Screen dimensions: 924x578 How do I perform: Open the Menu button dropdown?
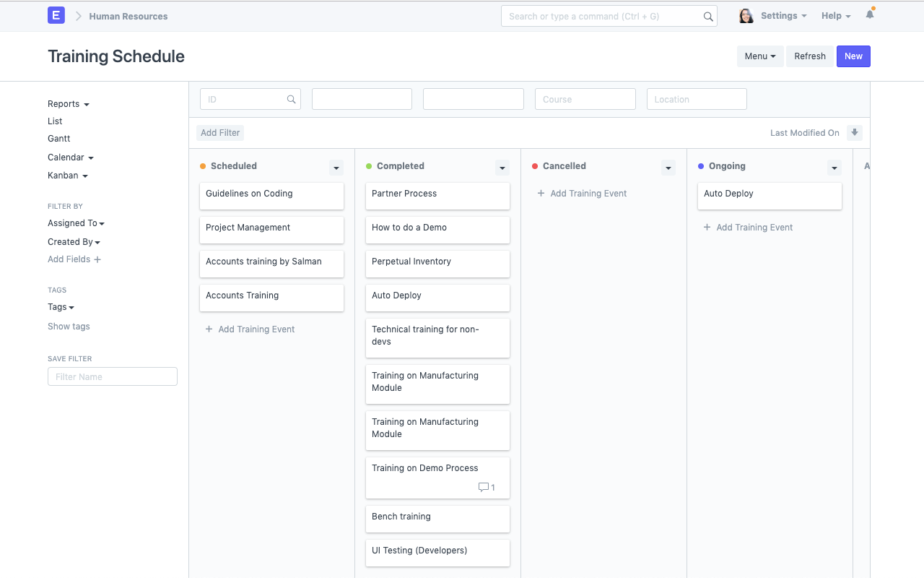click(x=759, y=56)
